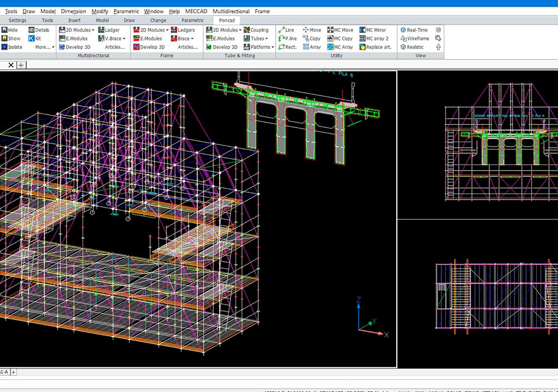The width and height of the screenshot is (558, 392).
Task: Open the Frame menu in menu bar
Action: tap(262, 11)
